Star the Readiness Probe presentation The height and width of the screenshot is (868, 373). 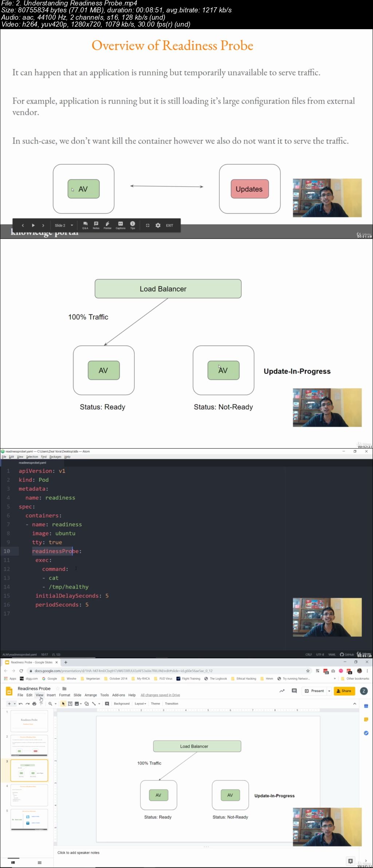(x=58, y=689)
